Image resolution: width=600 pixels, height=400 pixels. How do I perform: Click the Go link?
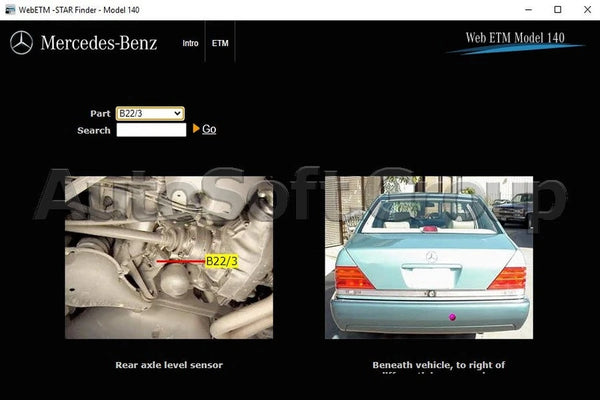pos(209,129)
